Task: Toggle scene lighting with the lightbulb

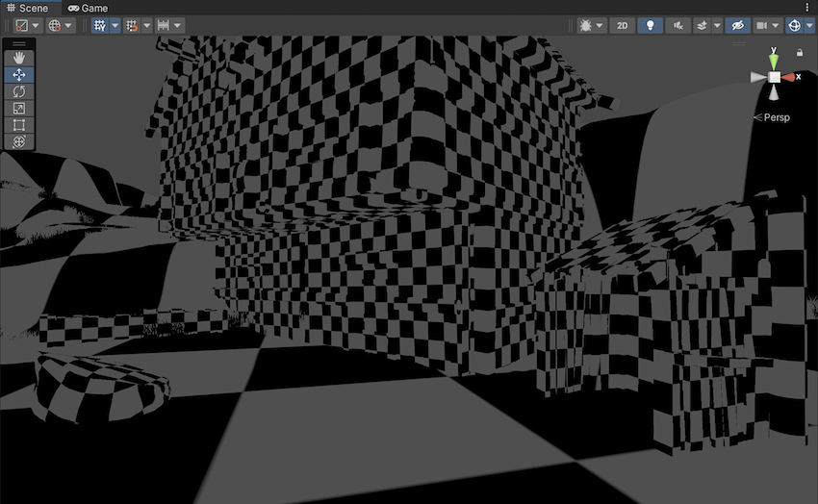Action: coord(651,25)
